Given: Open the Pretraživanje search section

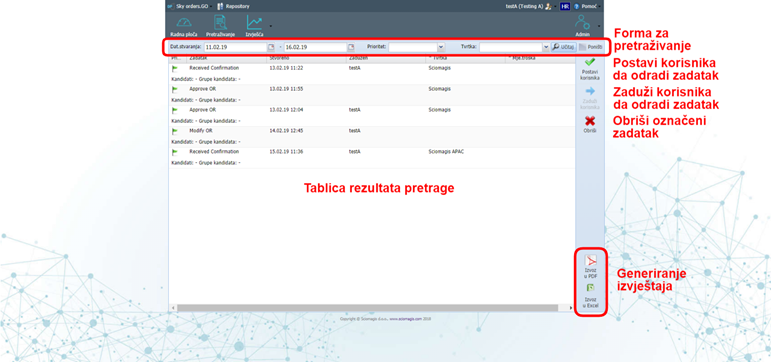Looking at the screenshot, I should click(x=220, y=27).
